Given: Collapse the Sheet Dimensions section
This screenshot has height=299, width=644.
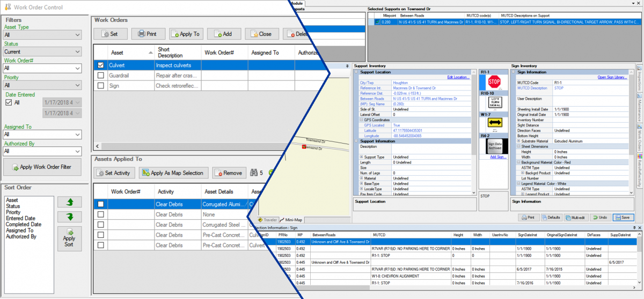Looking at the screenshot, I should (x=518, y=146).
